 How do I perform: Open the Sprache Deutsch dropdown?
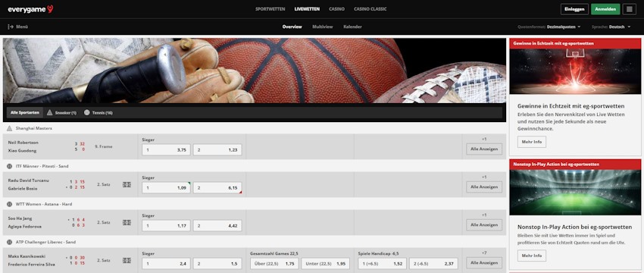[611, 27]
